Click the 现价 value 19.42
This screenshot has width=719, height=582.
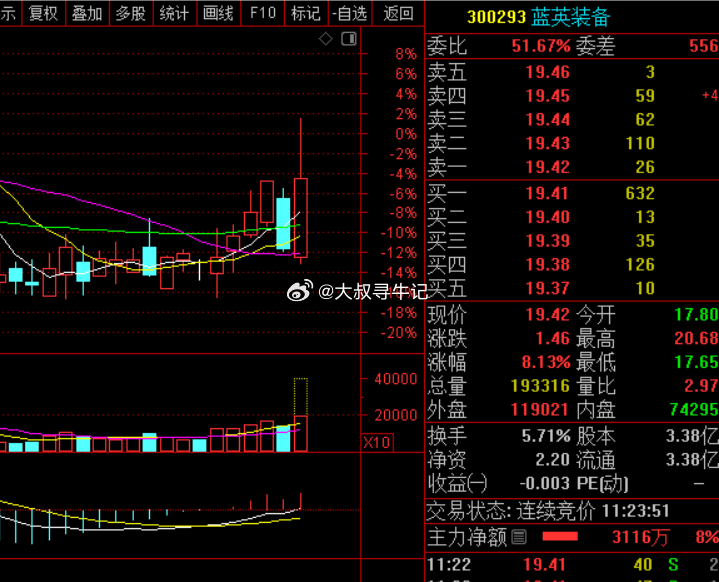[x=547, y=315]
